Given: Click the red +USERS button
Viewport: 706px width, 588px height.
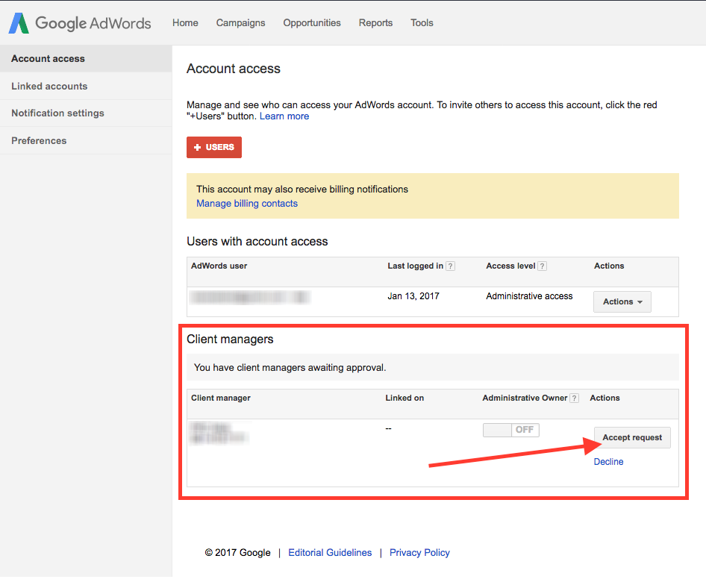Looking at the screenshot, I should [214, 147].
